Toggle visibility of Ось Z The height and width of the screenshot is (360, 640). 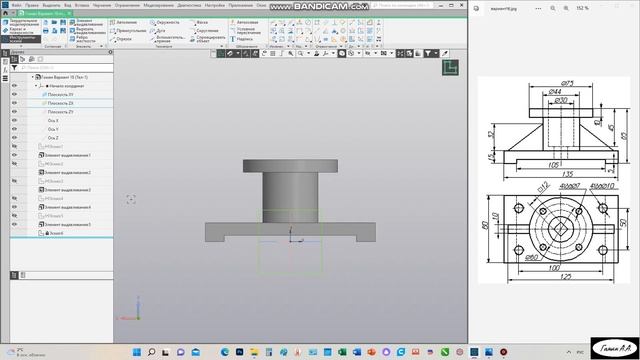(14, 138)
